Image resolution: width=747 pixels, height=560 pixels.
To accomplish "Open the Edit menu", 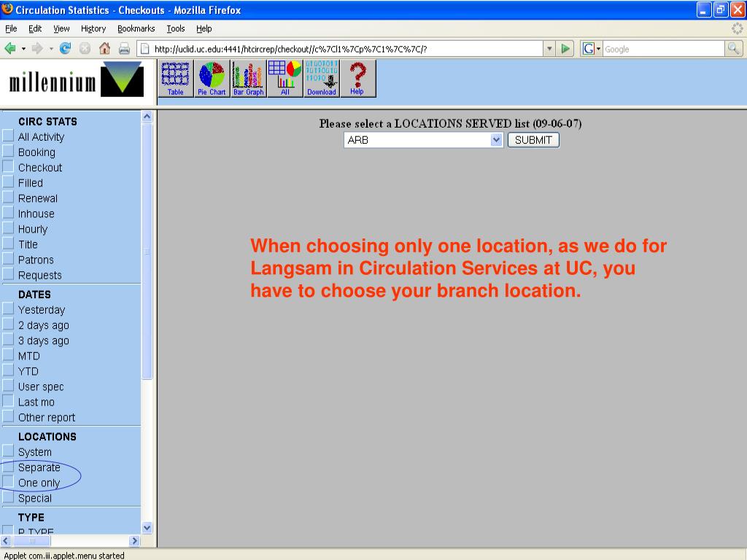I will [x=35, y=28].
